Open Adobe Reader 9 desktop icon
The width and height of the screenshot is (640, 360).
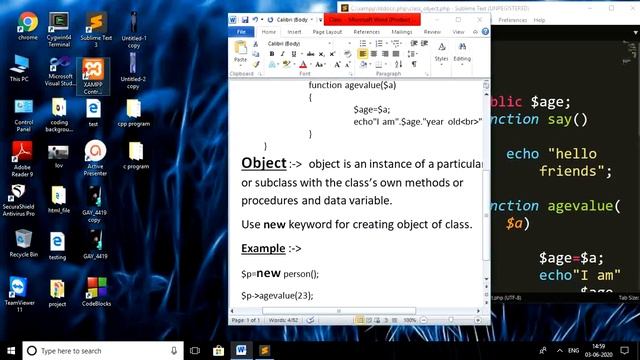(x=22, y=159)
